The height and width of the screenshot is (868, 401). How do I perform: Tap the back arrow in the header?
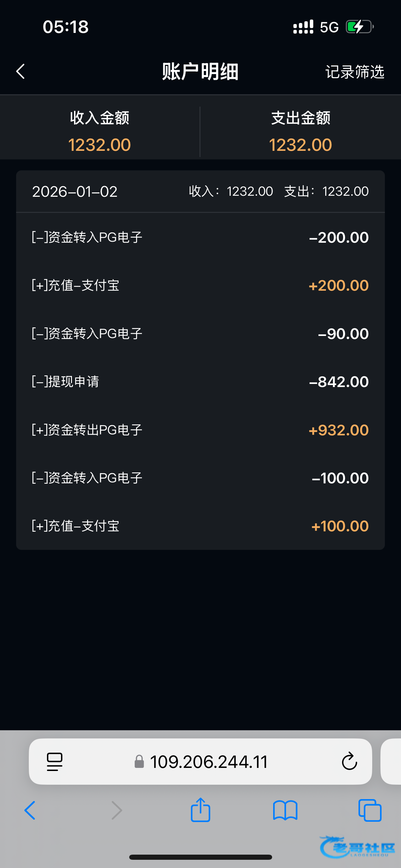pyautogui.click(x=21, y=71)
